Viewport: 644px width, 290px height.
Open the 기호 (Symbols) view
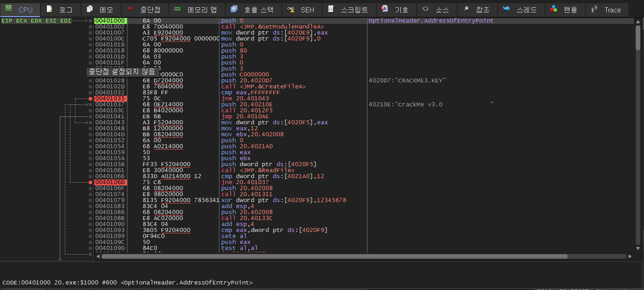click(x=396, y=9)
